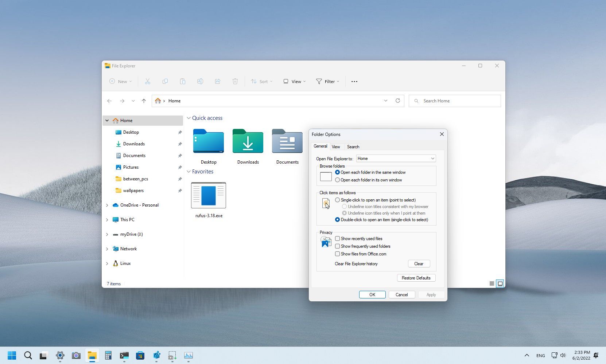Select the rufus-3.18.exe thumbnail
This screenshot has height=364, width=606.
(209, 196)
